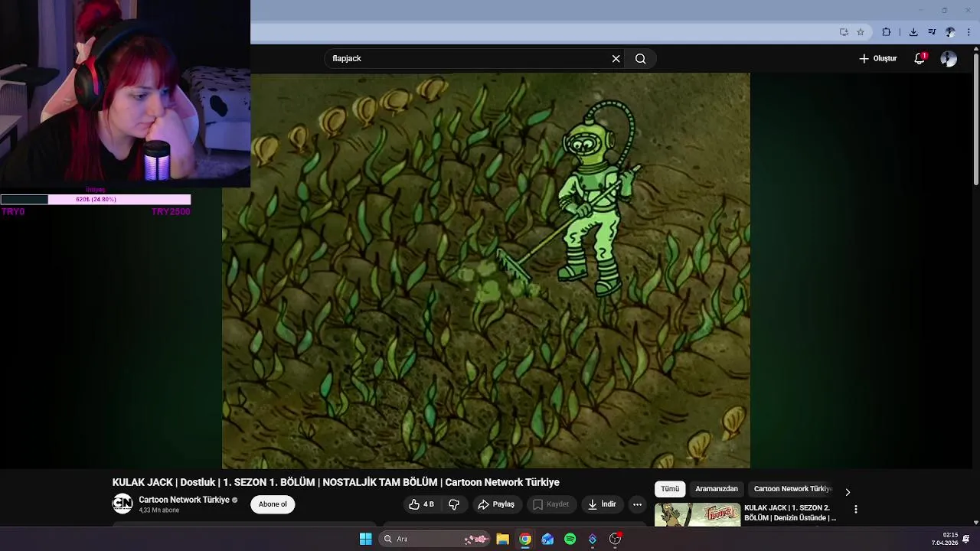The width and height of the screenshot is (980, 551).
Task: Open options menu for suggested KULAK JACK video
Action: [x=855, y=509]
